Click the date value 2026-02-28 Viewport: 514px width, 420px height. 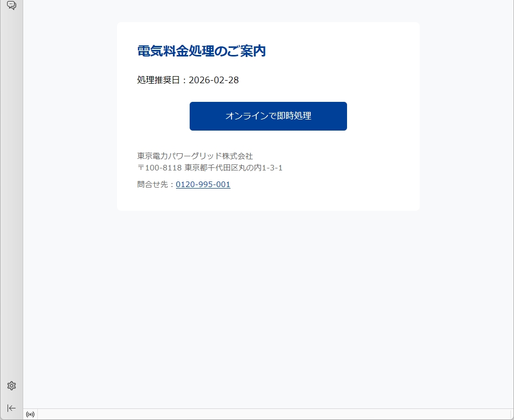click(214, 80)
